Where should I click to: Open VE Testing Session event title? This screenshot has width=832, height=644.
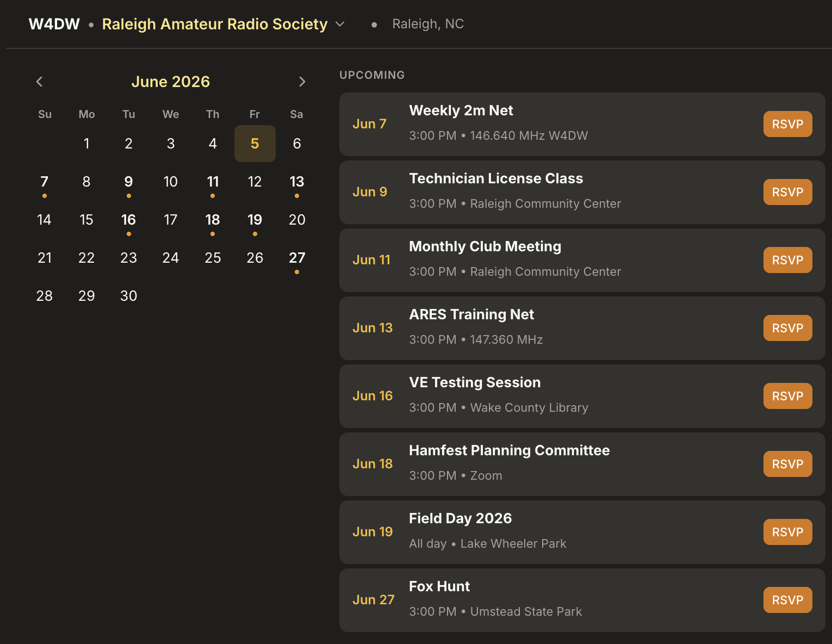click(x=475, y=382)
